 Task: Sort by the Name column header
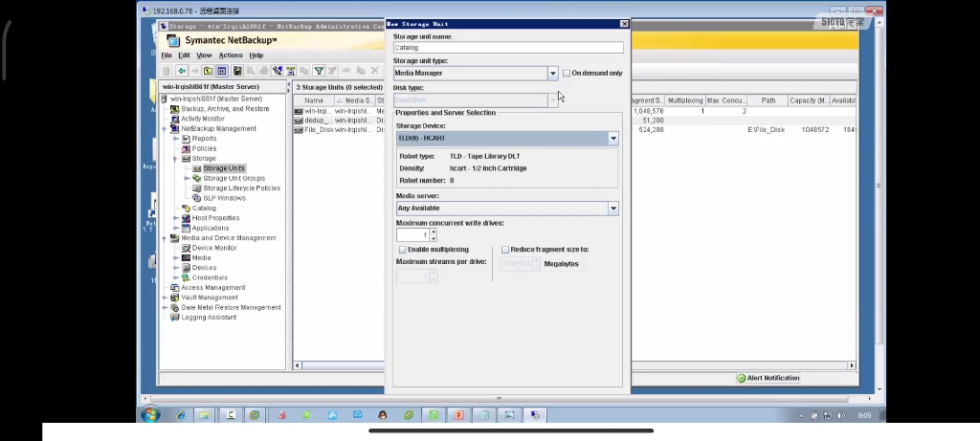314,100
